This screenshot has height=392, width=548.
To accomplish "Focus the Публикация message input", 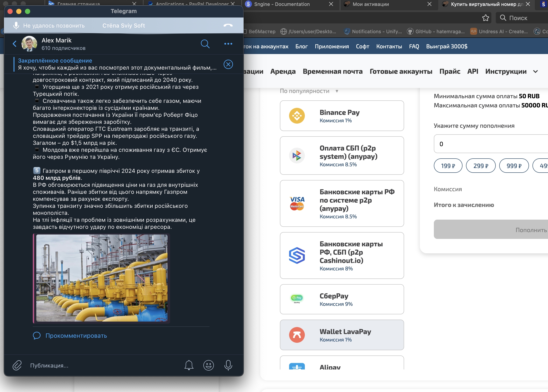I will pyautogui.click(x=104, y=366).
